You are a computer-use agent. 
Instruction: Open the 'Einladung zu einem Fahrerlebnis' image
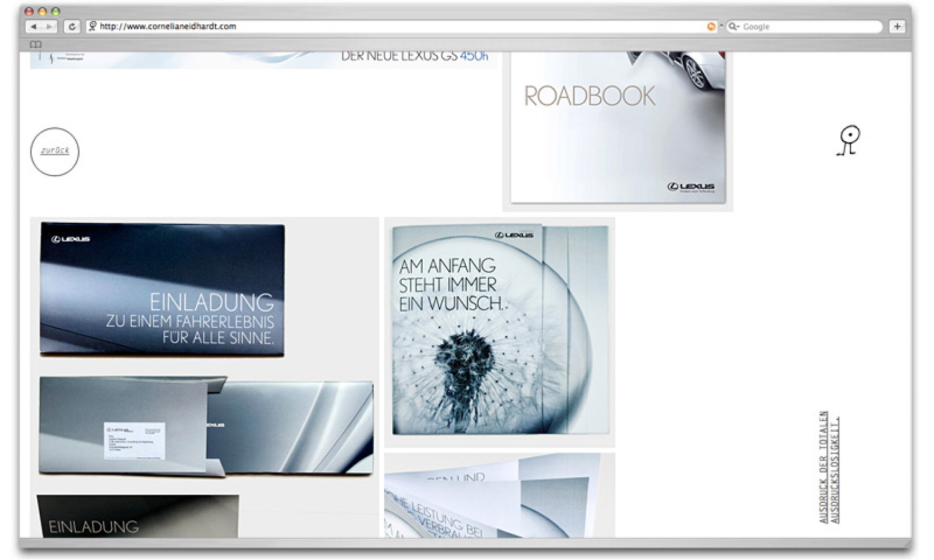tap(162, 290)
